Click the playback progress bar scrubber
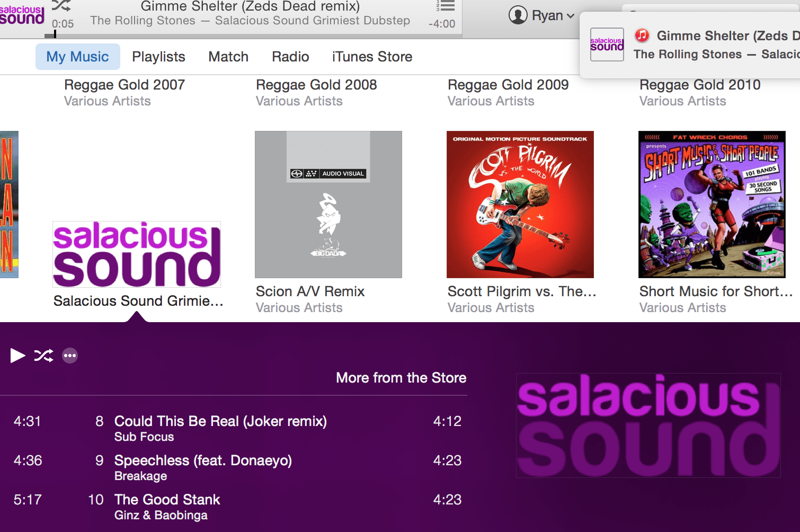Screen dimensions: 800x532 click(x=55, y=35)
